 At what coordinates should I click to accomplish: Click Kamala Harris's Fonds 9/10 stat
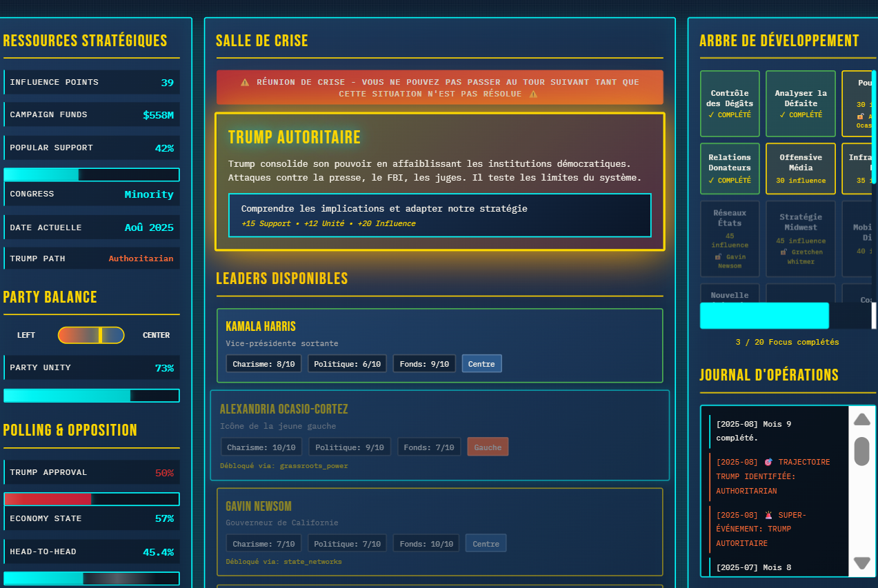(424, 363)
